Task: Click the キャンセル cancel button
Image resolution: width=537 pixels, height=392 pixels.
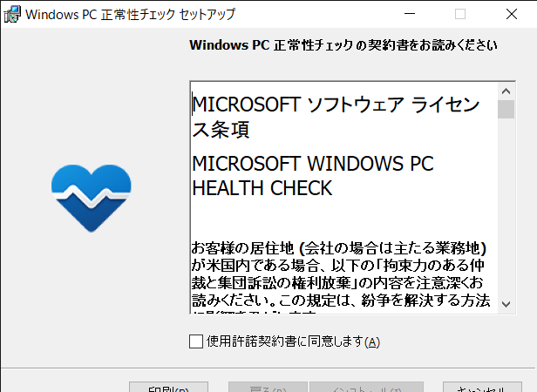Action: tap(482, 387)
